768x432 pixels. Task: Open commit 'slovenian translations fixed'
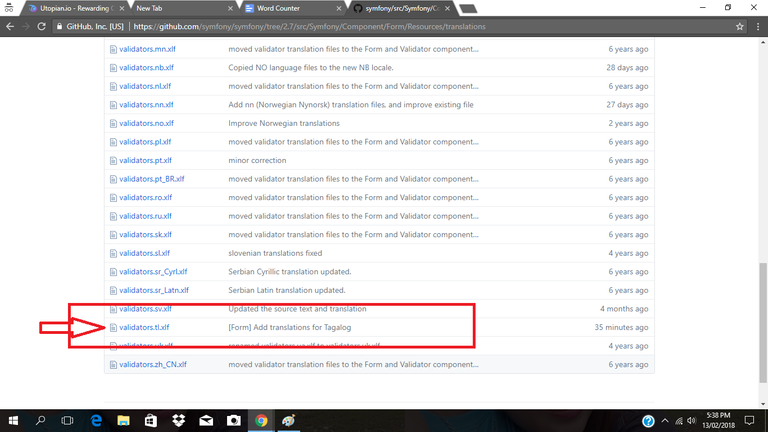pos(275,253)
